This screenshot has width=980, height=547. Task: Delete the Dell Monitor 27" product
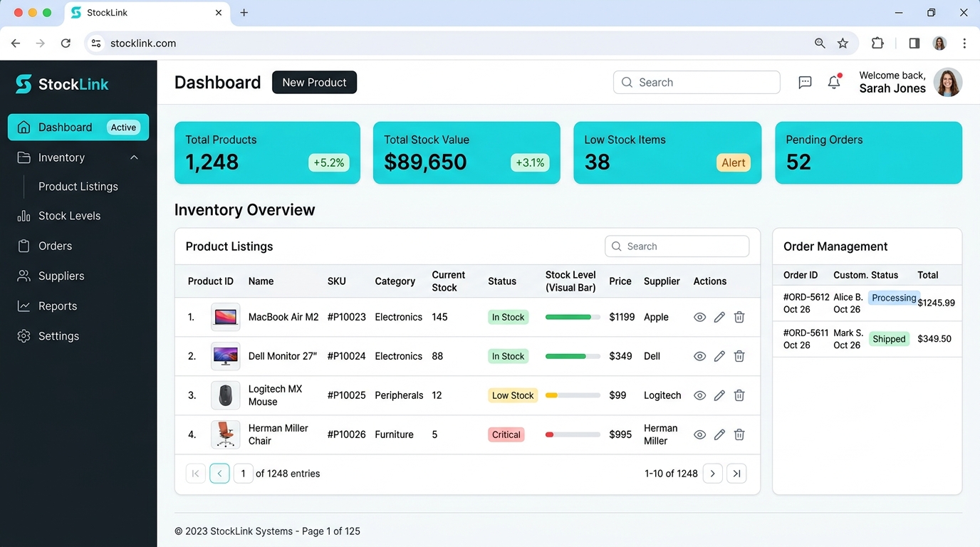pos(739,356)
